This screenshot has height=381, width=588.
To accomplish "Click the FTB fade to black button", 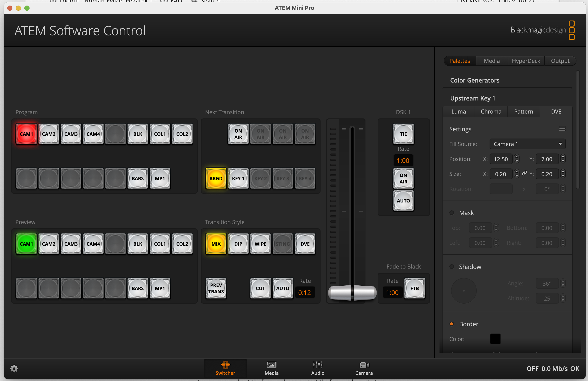I will [x=414, y=288].
